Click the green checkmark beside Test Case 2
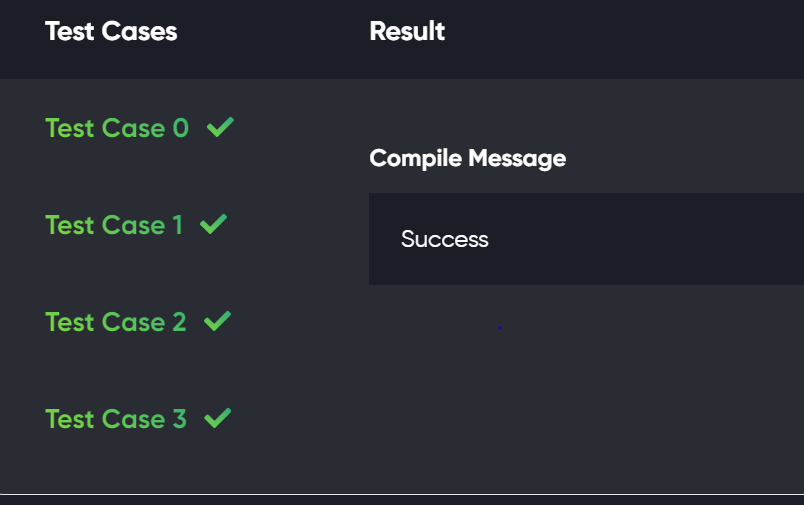This screenshot has height=505, width=804. click(x=217, y=322)
